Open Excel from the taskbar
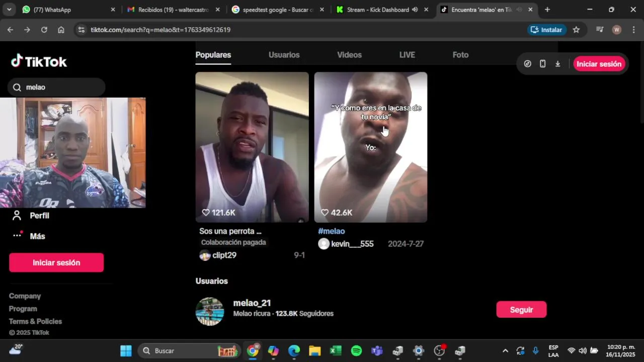 [x=336, y=350]
